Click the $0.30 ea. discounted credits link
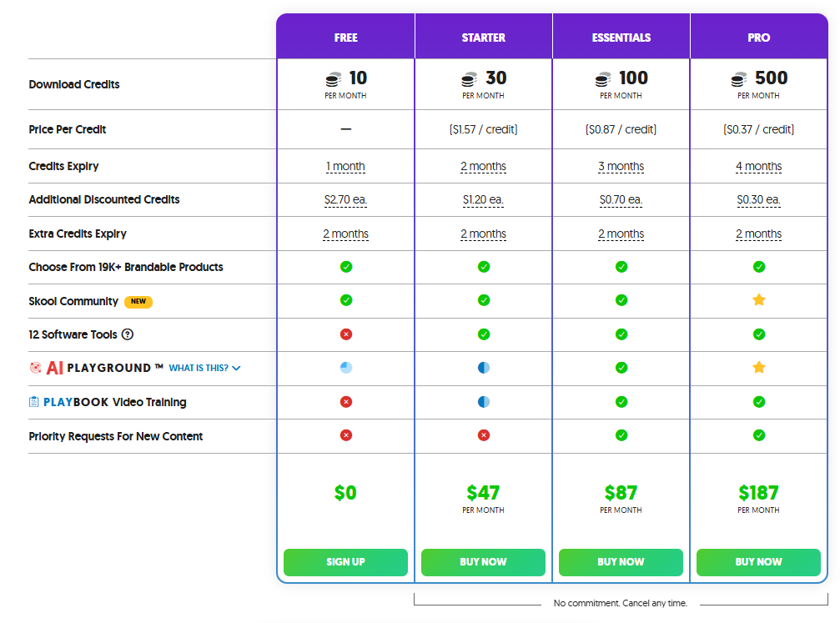The width and height of the screenshot is (840, 623). click(758, 199)
